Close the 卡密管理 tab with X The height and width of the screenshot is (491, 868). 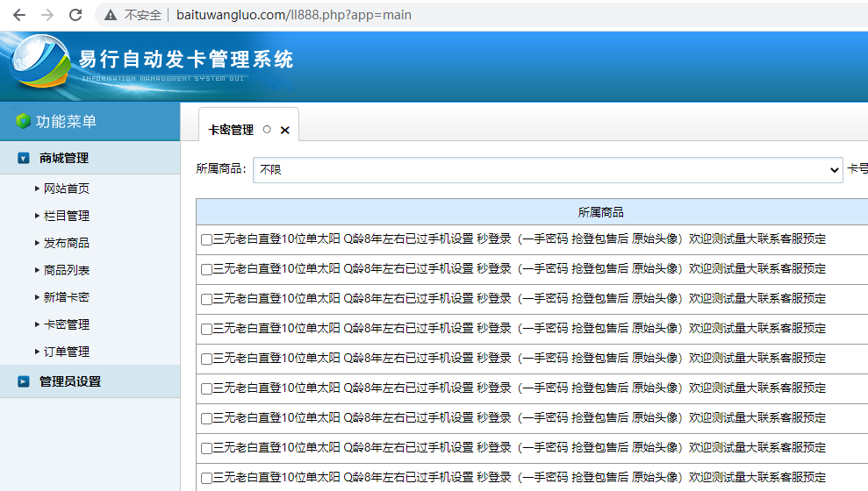pyautogui.click(x=284, y=130)
